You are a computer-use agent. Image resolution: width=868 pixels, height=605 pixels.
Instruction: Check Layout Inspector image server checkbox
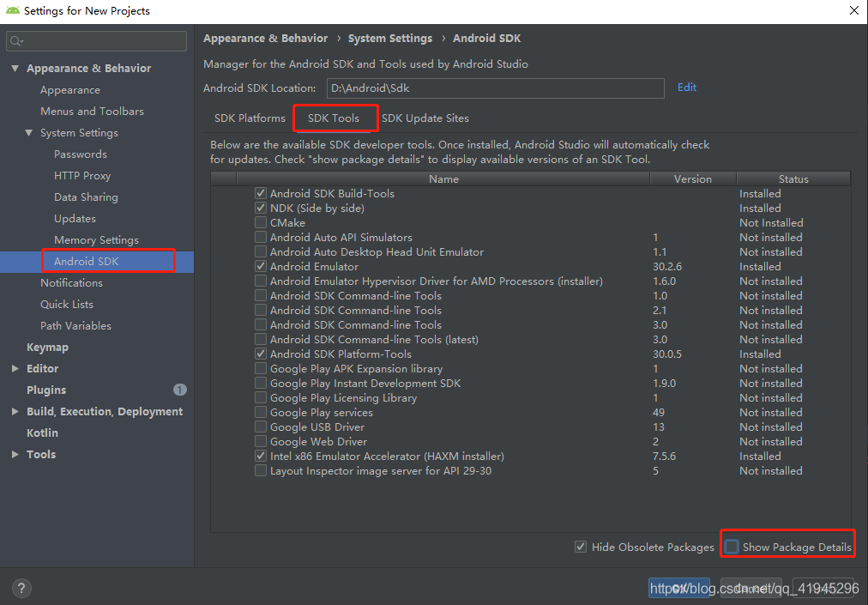(x=260, y=471)
